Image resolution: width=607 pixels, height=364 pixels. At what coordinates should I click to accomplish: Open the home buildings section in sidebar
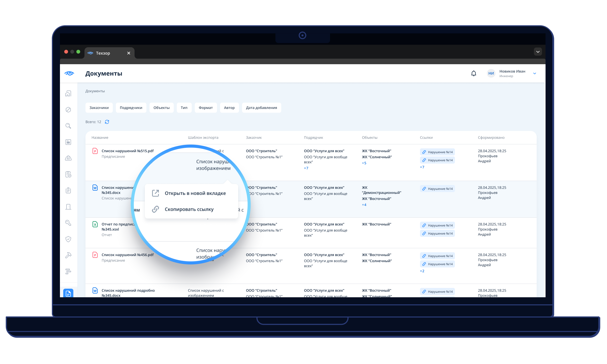point(68,94)
